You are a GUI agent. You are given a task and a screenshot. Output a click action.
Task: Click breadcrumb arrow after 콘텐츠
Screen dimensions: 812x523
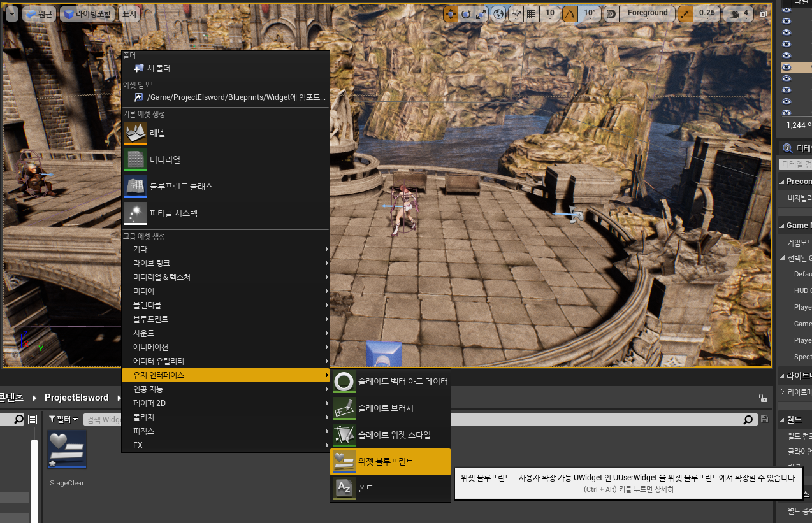click(x=34, y=398)
